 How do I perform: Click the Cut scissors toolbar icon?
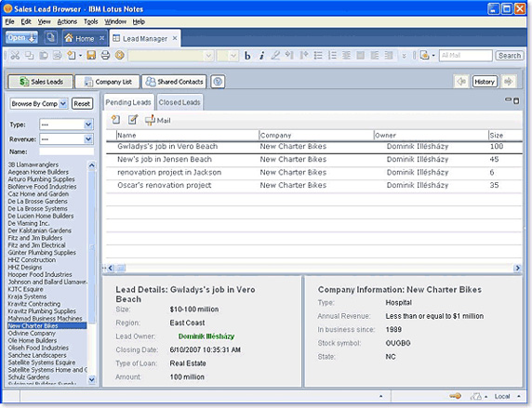[15, 55]
